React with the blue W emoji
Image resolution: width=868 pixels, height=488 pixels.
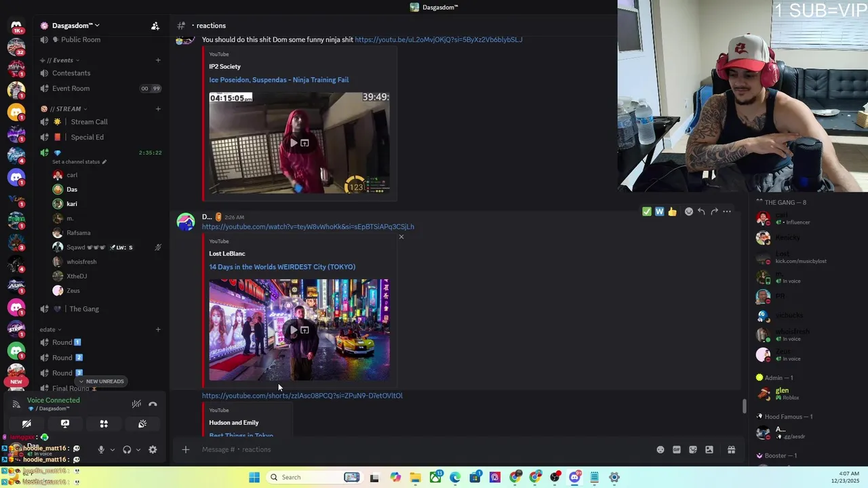(x=659, y=211)
